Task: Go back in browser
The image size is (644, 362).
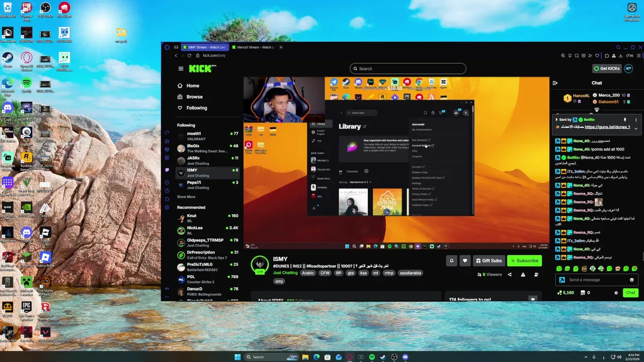Action: (x=176, y=55)
